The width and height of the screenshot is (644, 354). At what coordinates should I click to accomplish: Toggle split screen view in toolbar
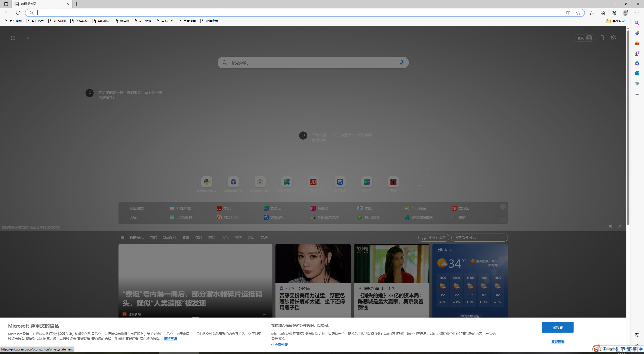click(568, 13)
